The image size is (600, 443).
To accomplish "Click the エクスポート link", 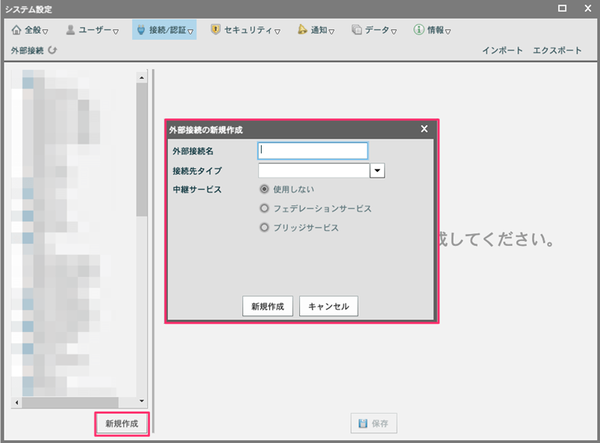I will [557, 50].
